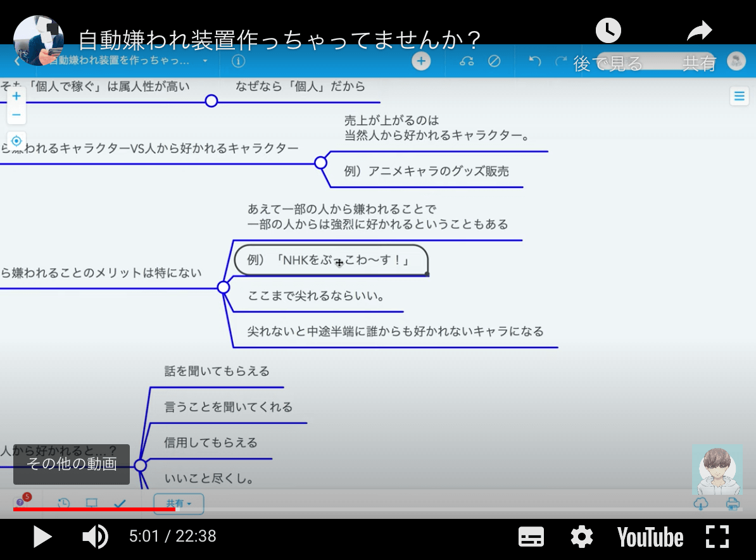Add a node with plus circle icon
The image size is (756, 560).
coord(421,61)
